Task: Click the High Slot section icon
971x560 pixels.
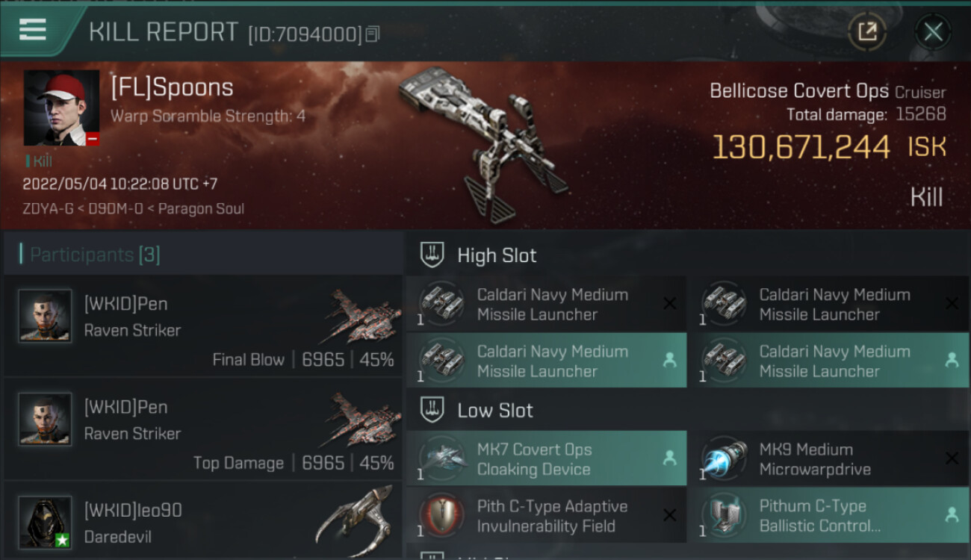Action: (433, 255)
